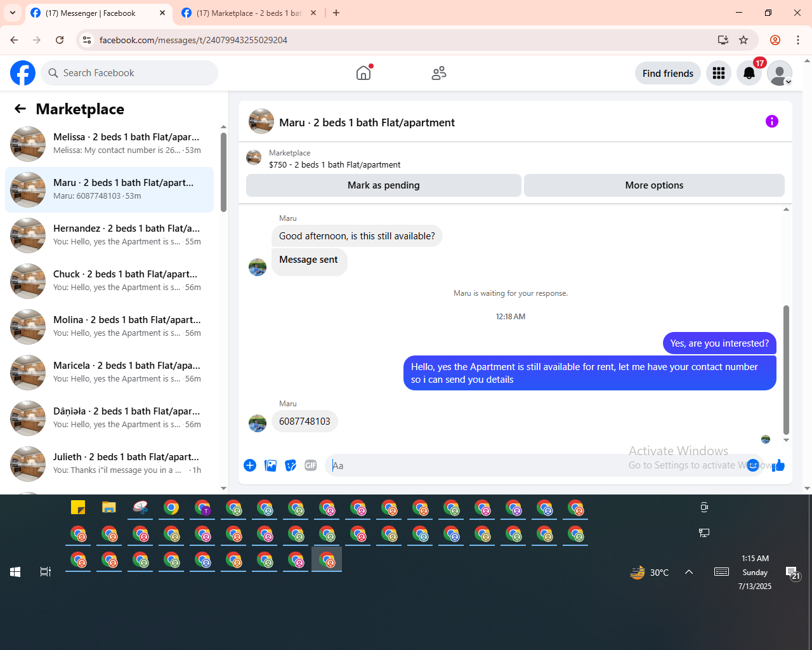The height and width of the screenshot is (650, 812).
Task: Bookmark this page with the star
Action: tap(743, 40)
